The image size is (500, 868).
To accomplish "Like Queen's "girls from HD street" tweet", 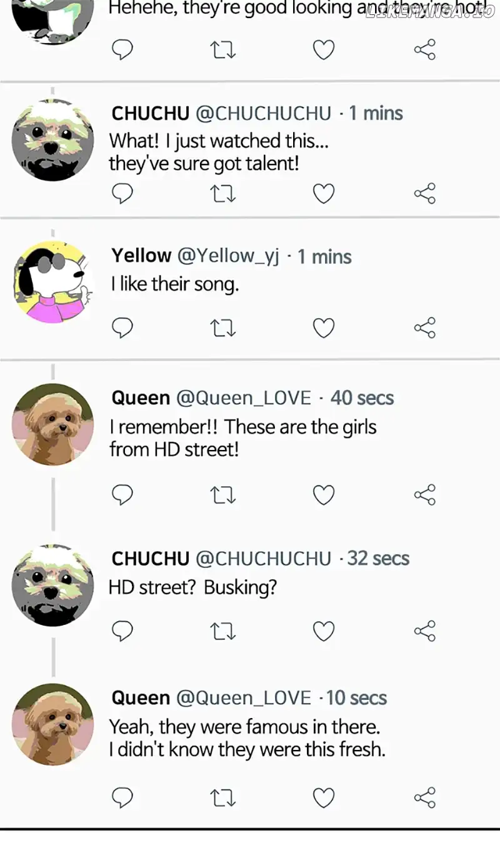I will 323,496.
